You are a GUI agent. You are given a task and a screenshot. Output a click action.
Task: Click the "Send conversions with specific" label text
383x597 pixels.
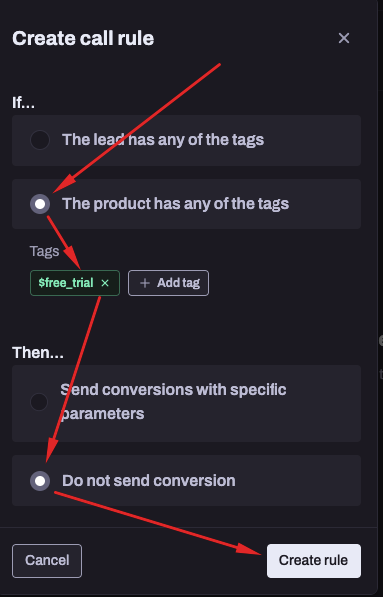(173, 390)
